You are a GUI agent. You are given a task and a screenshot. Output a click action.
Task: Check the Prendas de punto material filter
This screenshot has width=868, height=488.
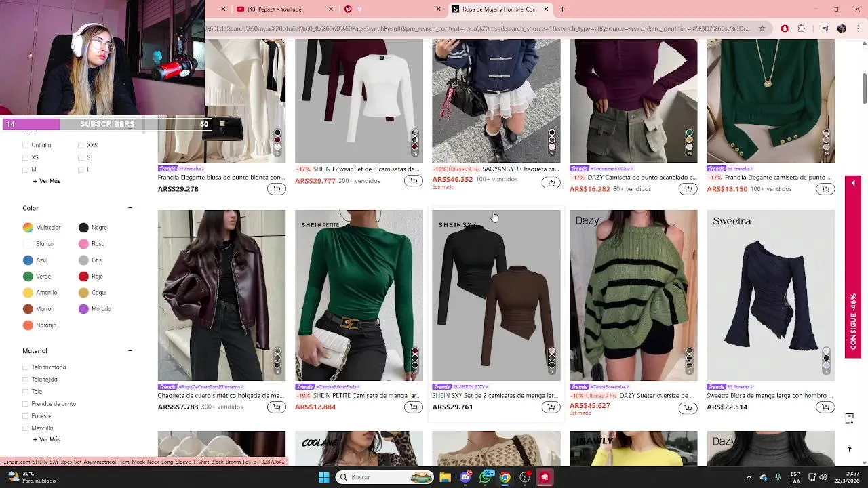pos(26,404)
